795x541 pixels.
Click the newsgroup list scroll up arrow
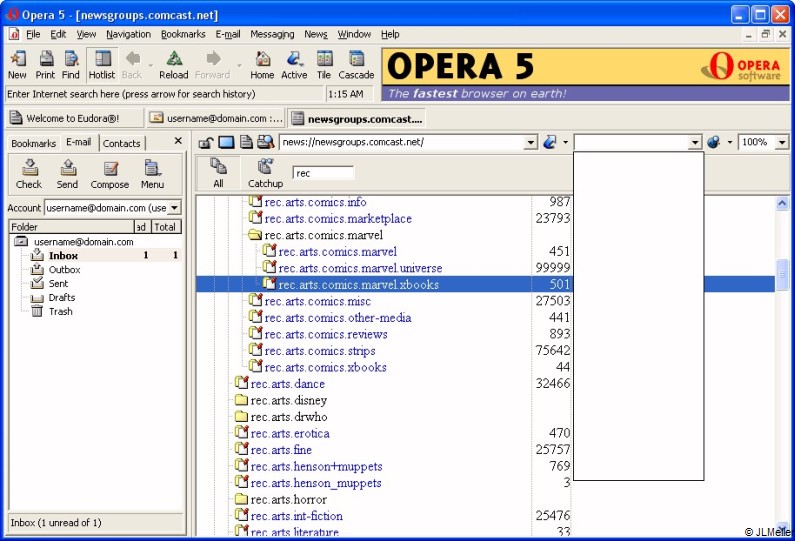[x=782, y=203]
